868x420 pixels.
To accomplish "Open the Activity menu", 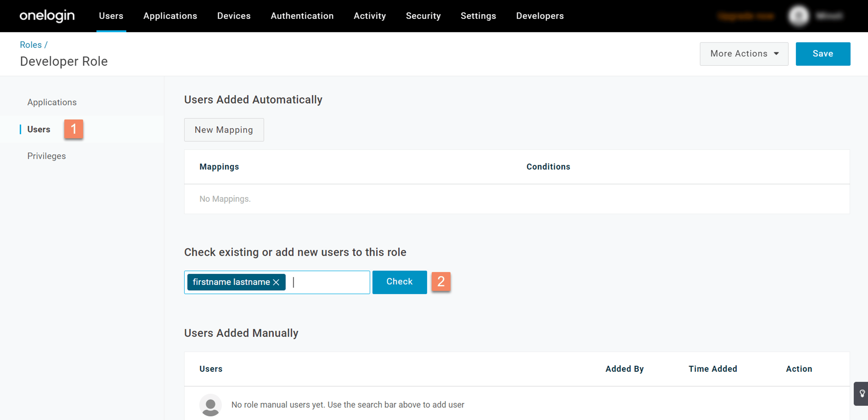I will click(x=370, y=16).
